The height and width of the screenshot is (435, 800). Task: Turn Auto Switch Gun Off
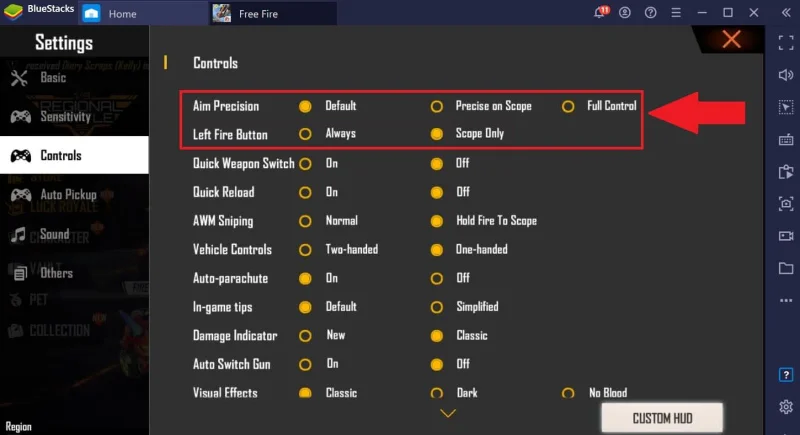coord(437,365)
